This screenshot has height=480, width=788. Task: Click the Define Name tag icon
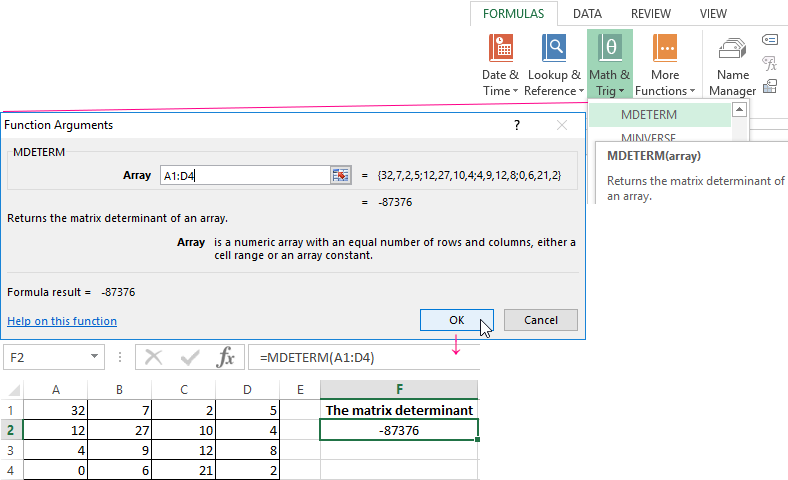(770, 40)
